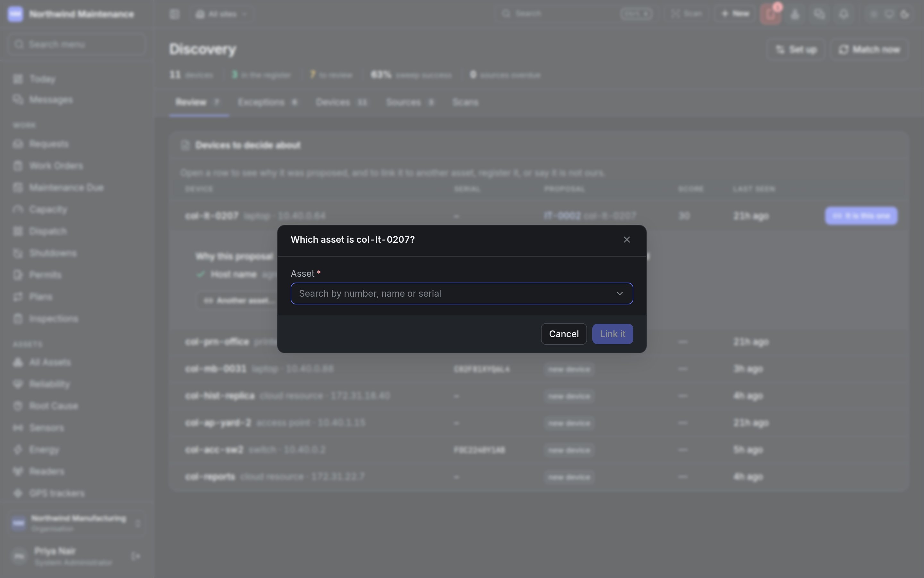
Task: Open Maintenance Due in sidebar
Action: (76, 188)
